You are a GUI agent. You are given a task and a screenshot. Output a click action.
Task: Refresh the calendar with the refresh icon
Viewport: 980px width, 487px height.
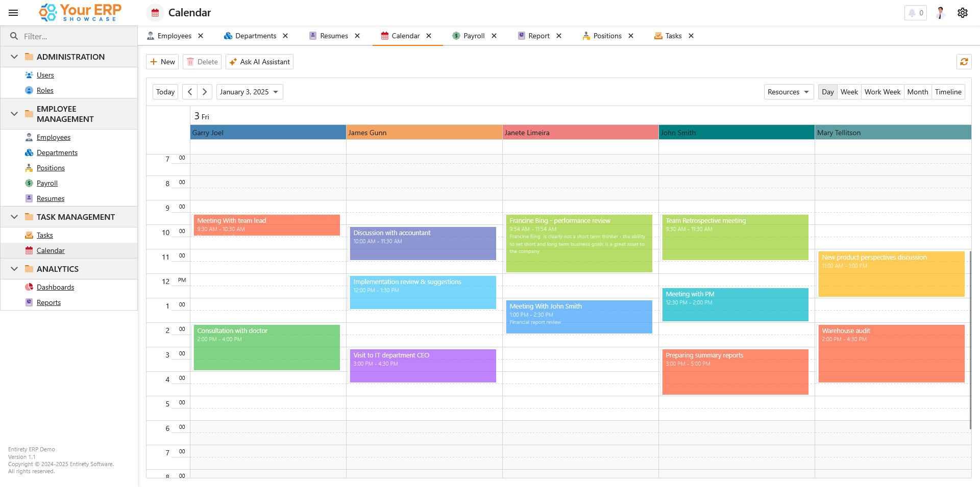(x=964, y=62)
